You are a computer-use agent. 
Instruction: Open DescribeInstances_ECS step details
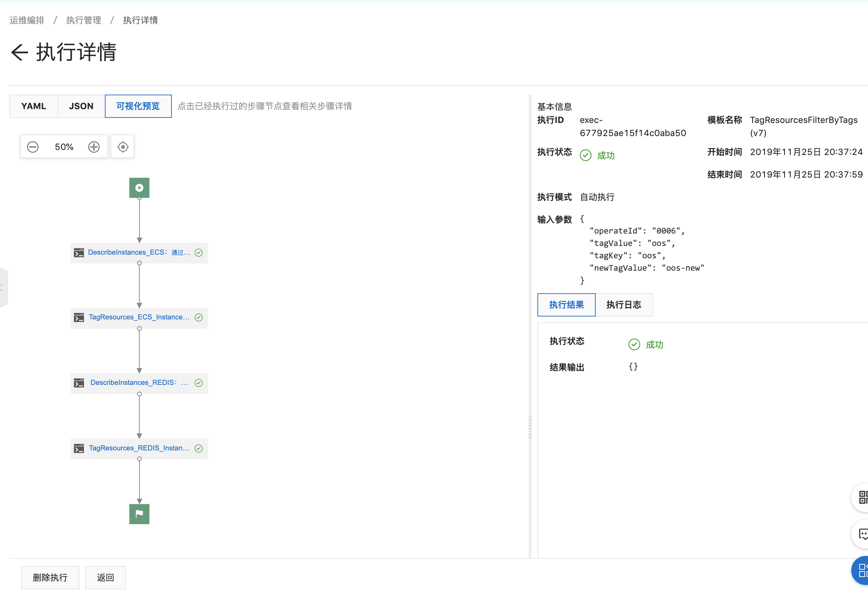(x=139, y=252)
